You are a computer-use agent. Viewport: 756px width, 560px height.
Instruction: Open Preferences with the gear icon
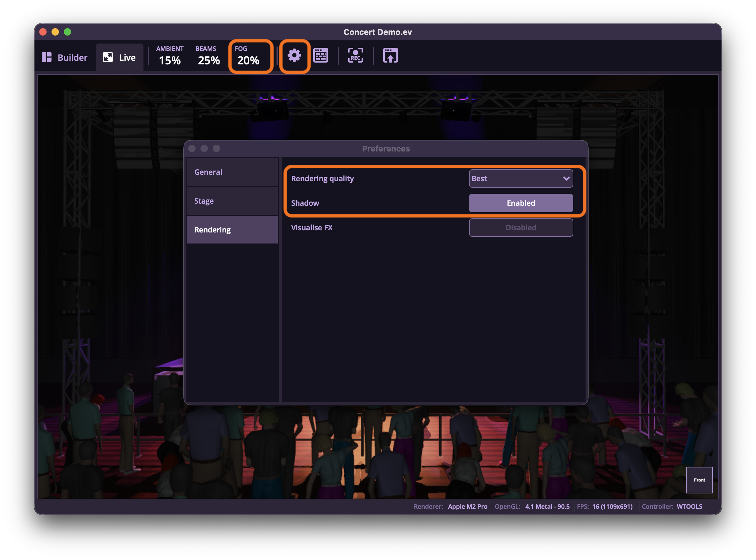[294, 56]
